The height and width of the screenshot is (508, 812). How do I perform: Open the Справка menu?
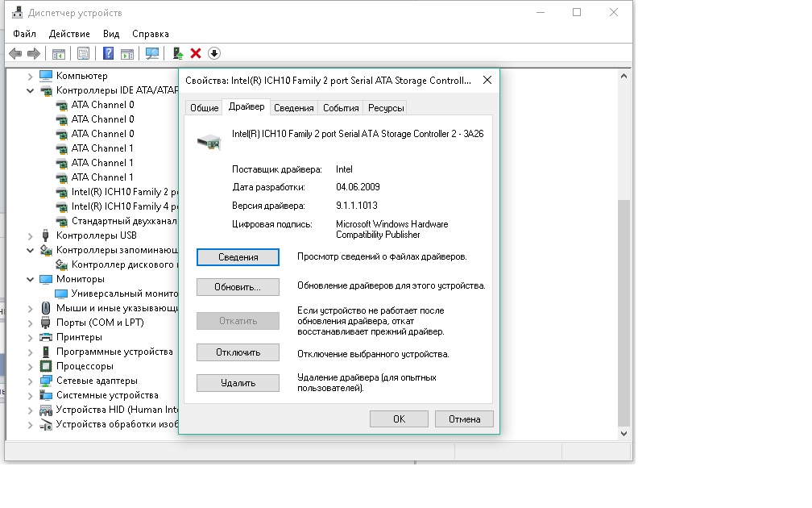click(x=150, y=34)
